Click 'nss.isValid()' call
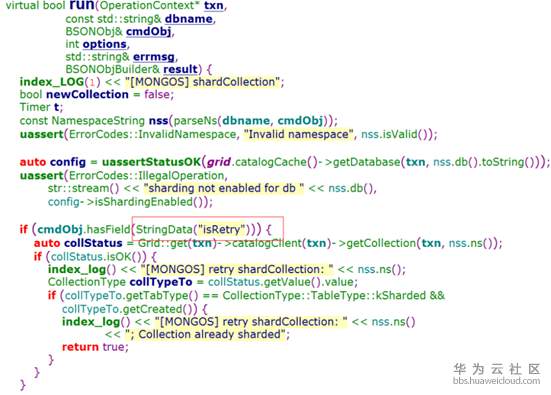The height and width of the screenshot is (395, 551). [394, 134]
